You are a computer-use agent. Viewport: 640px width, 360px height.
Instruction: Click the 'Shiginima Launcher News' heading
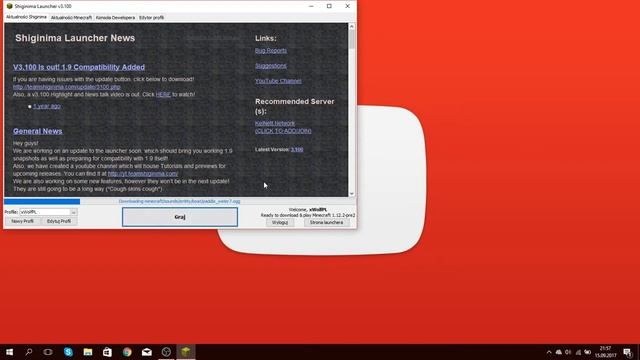click(75, 38)
